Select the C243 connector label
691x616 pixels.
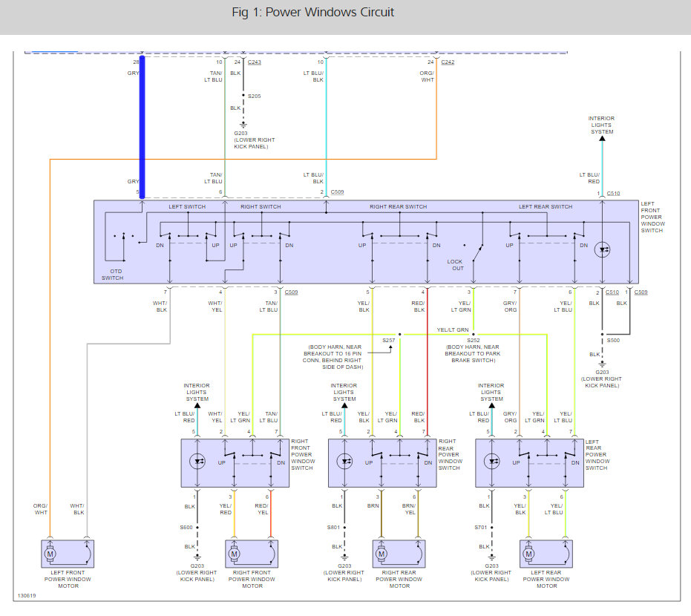[x=255, y=62]
